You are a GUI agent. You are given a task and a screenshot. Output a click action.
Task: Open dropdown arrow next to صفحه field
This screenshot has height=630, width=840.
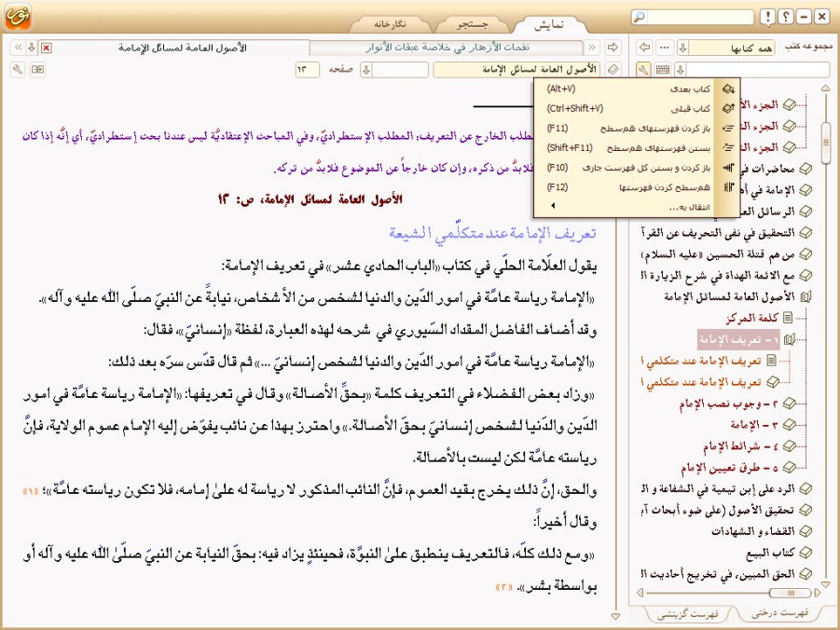point(365,69)
